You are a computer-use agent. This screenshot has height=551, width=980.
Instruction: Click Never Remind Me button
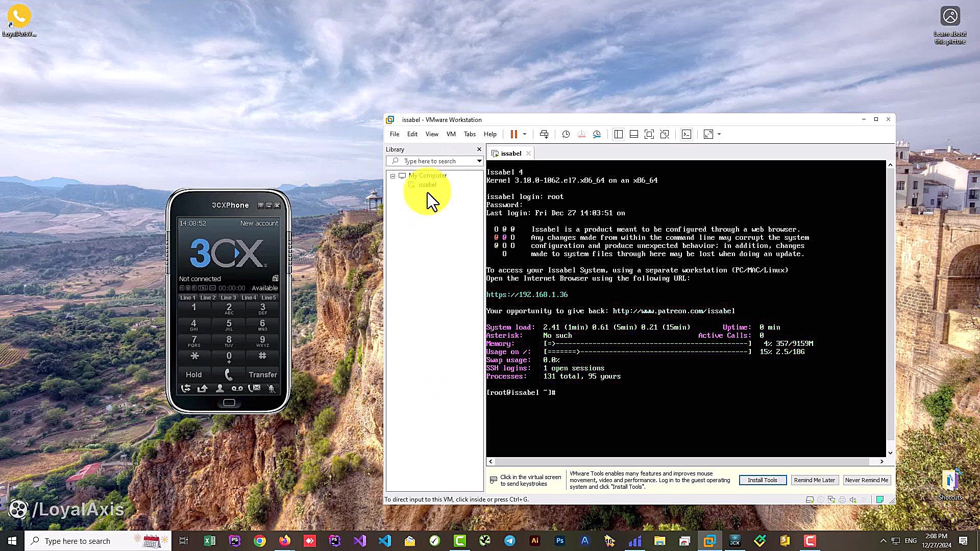[867, 480]
